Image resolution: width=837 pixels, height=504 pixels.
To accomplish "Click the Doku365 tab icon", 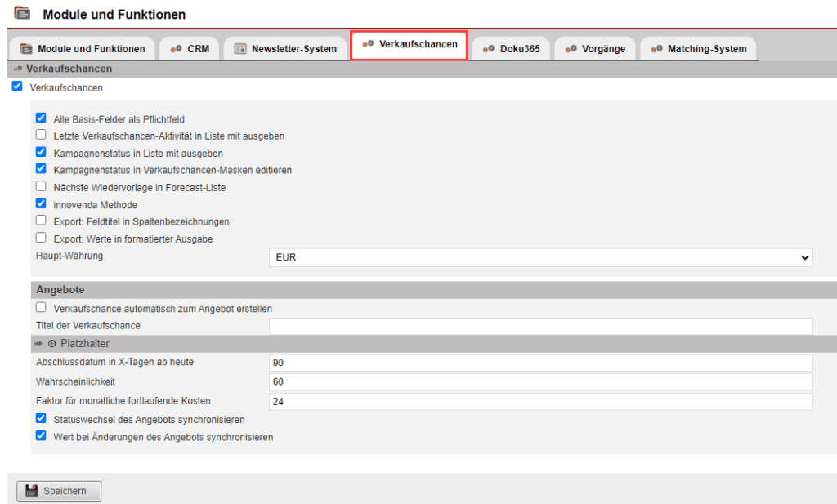I will point(490,48).
